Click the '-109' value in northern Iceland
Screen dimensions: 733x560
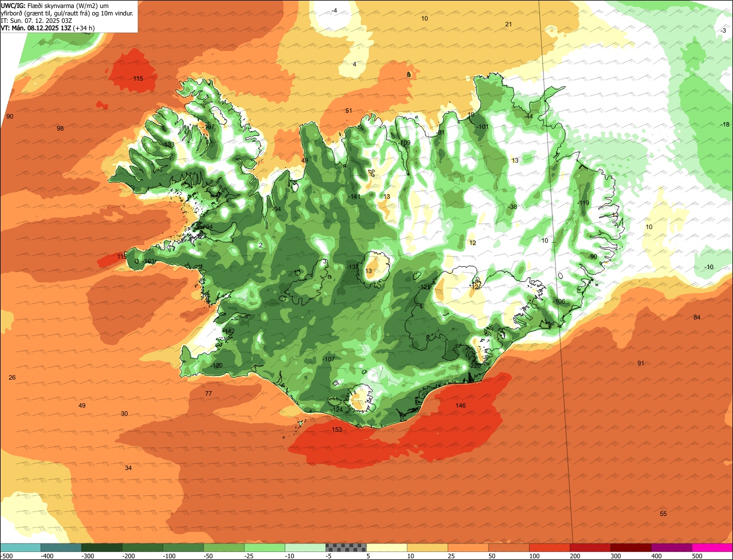click(404, 143)
